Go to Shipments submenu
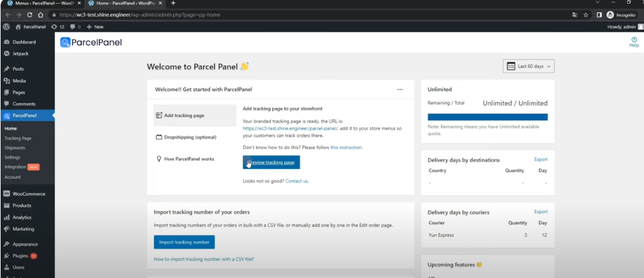 tap(15, 148)
